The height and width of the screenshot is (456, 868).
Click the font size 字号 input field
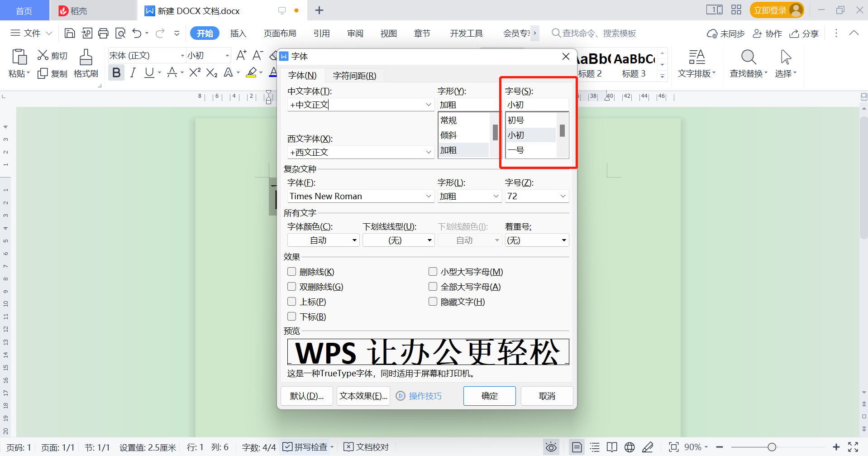tap(537, 105)
